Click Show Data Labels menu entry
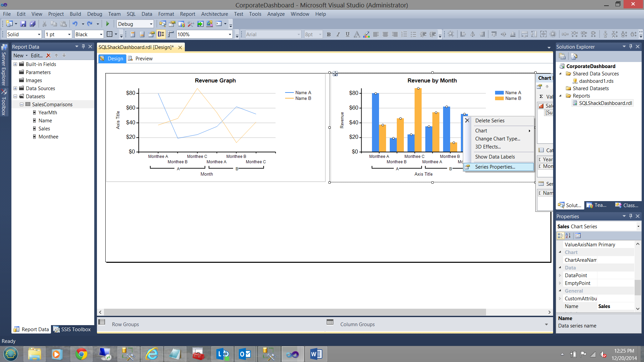The width and height of the screenshot is (644, 362). tap(495, 157)
